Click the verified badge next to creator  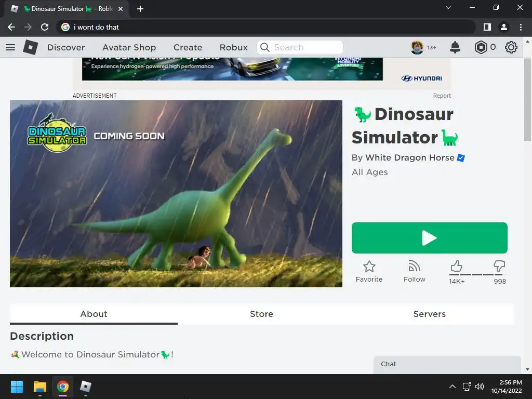coord(461,158)
